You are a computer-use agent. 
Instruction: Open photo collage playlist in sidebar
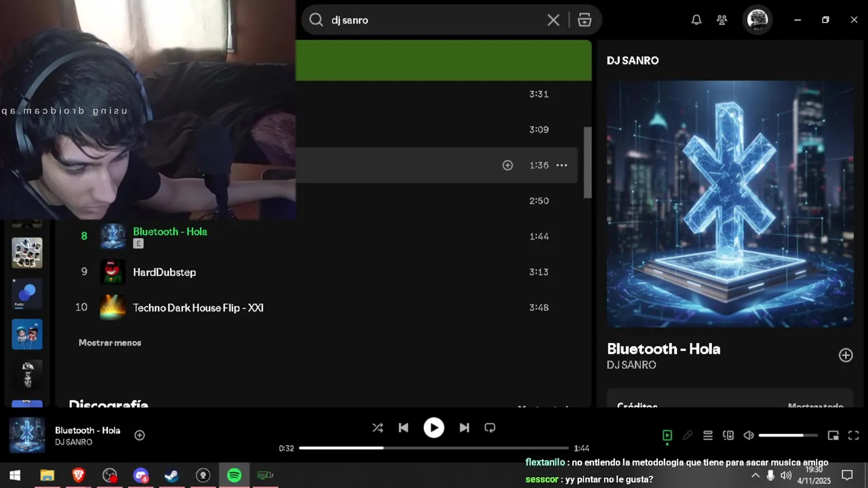click(27, 253)
